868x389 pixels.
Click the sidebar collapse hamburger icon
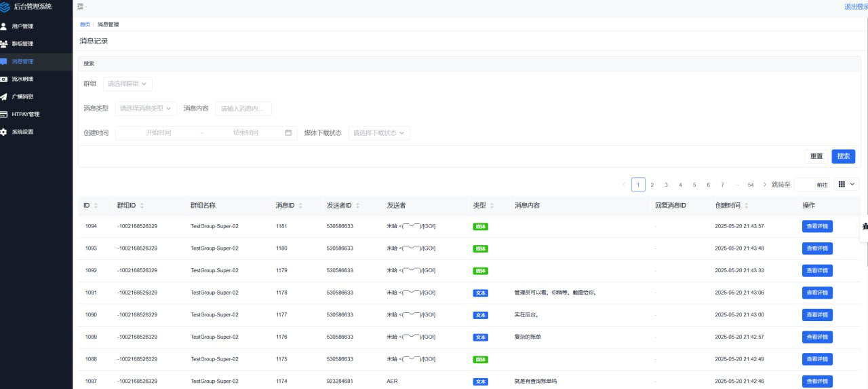coord(81,7)
